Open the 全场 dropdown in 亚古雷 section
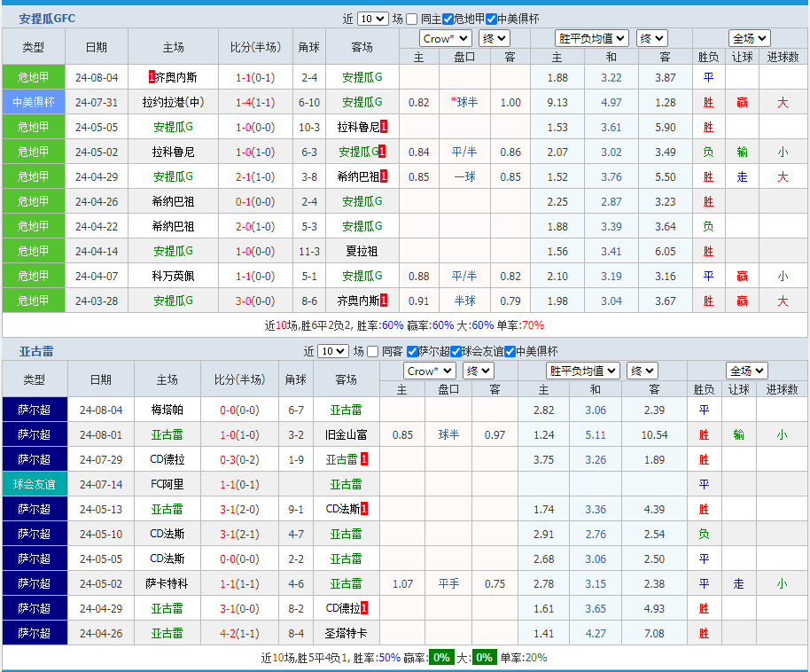Viewport: 810px width, 672px height. pyautogui.click(x=746, y=371)
